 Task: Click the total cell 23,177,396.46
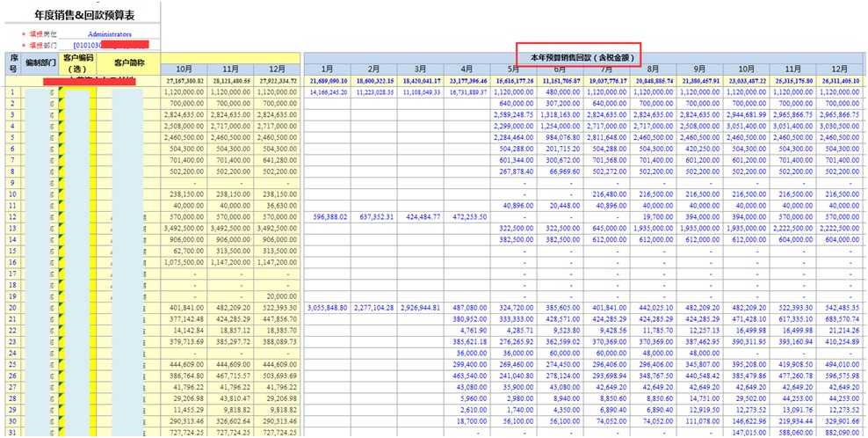coord(467,81)
